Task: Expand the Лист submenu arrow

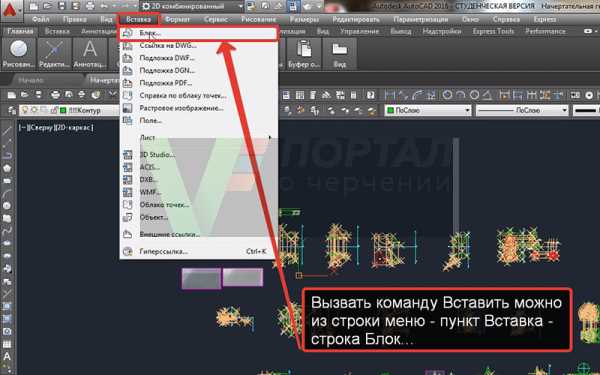Action: (270, 137)
